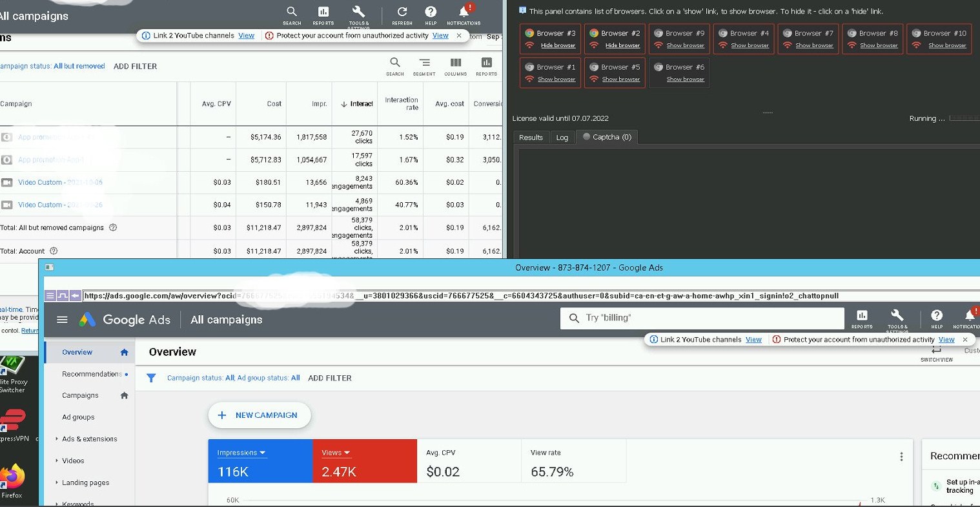Select the Firefox desktop shortcut

pyautogui.click(x=12, y=481)
